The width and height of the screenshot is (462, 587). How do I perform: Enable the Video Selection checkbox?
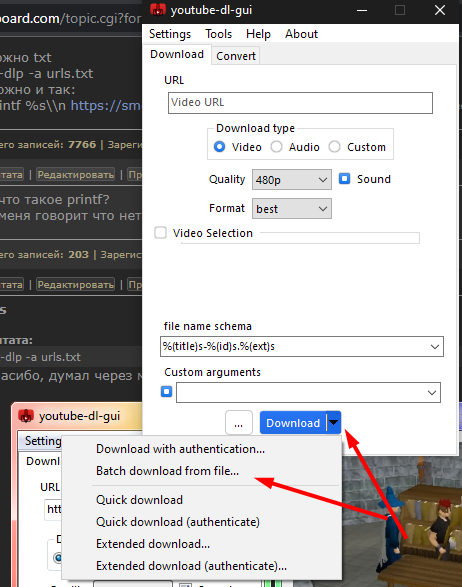pos(161,232)
